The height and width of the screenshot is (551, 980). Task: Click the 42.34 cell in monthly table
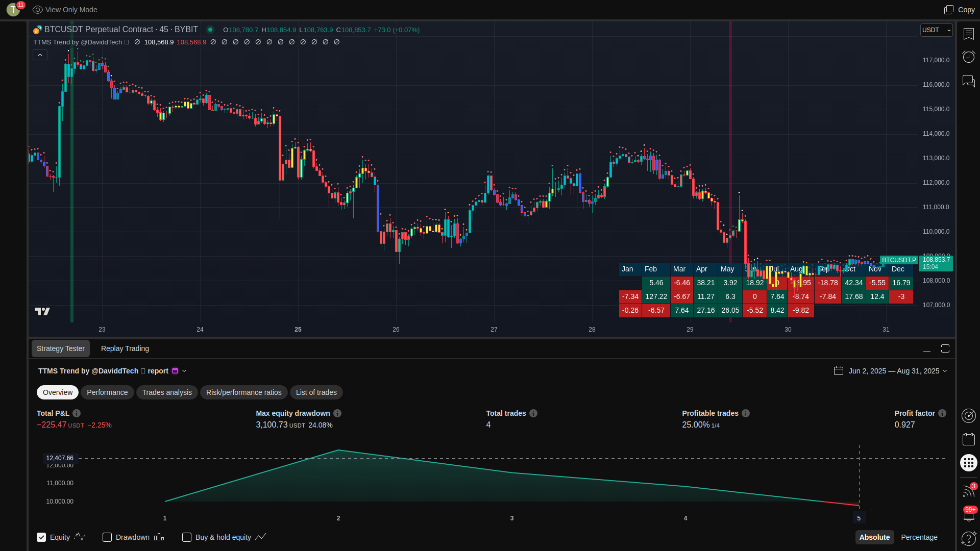click(853, 283)
